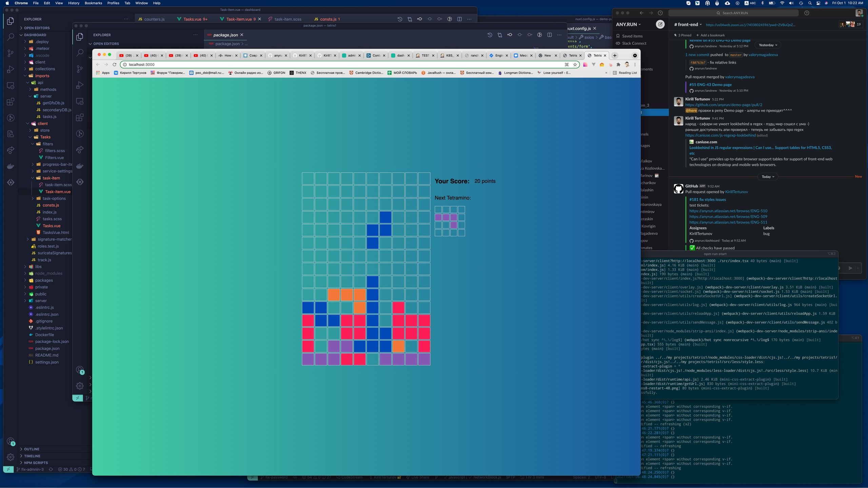
Task: Click Add a bookmark in Slack channel
Action: (x=710, y=35)
